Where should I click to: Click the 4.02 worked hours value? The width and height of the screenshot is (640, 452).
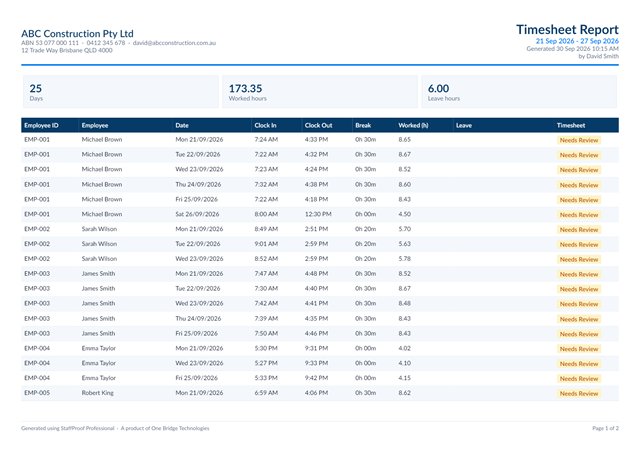[404, 348]
